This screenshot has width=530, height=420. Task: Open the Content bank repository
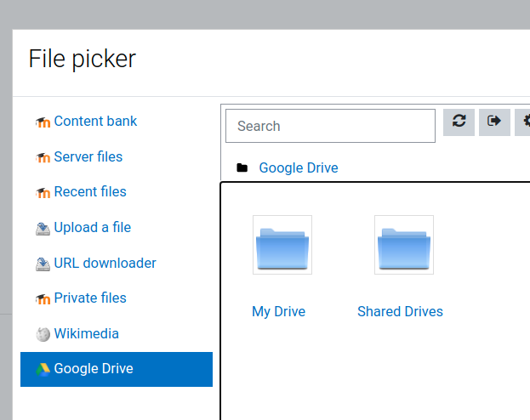coord(95,122)
